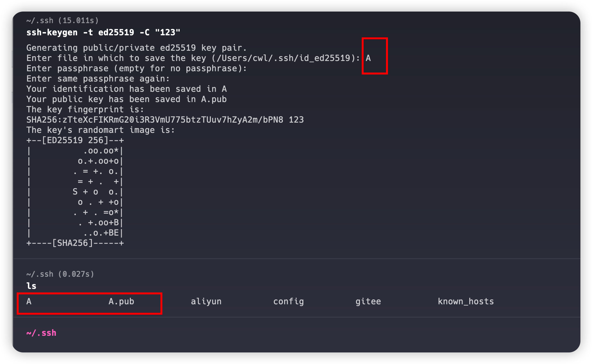Open the A.pub file listing
This screenshot has width=592, height=364.
(121, 301)
